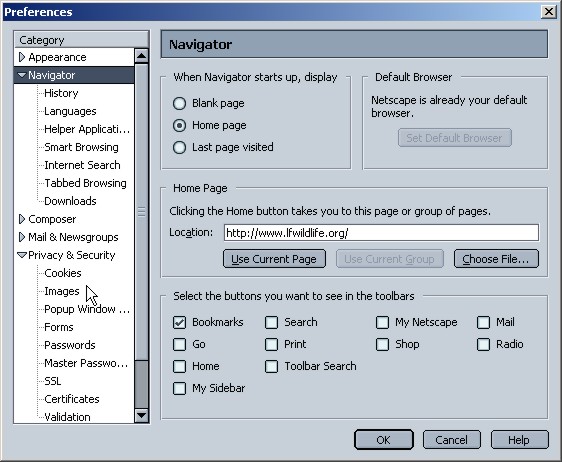
Task: Enable the Radio button checkbox
Action: point(483,344)
